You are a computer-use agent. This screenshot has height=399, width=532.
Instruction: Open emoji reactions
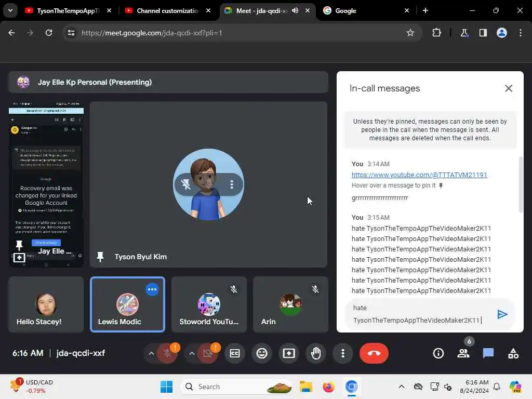262,353
